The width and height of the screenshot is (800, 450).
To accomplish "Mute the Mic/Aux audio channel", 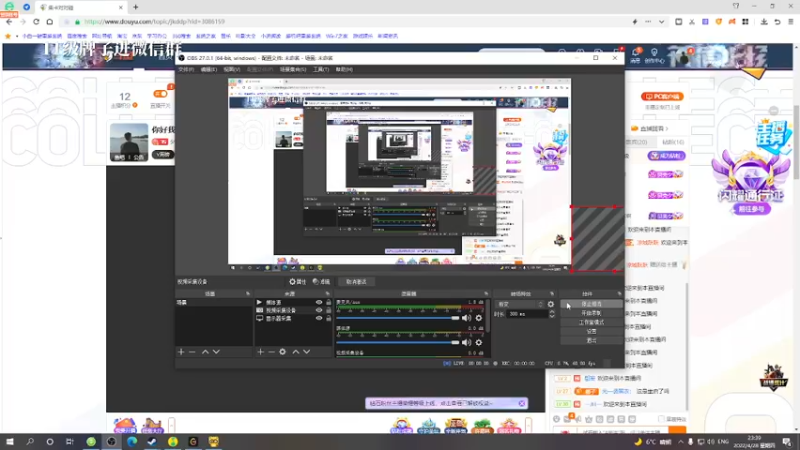I will [466, 318].
